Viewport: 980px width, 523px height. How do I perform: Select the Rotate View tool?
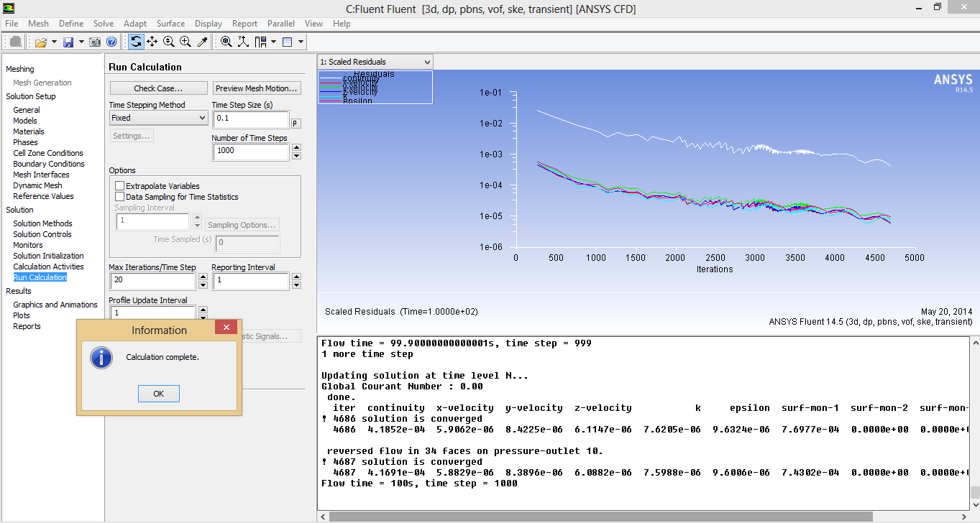tap(136, 42)
